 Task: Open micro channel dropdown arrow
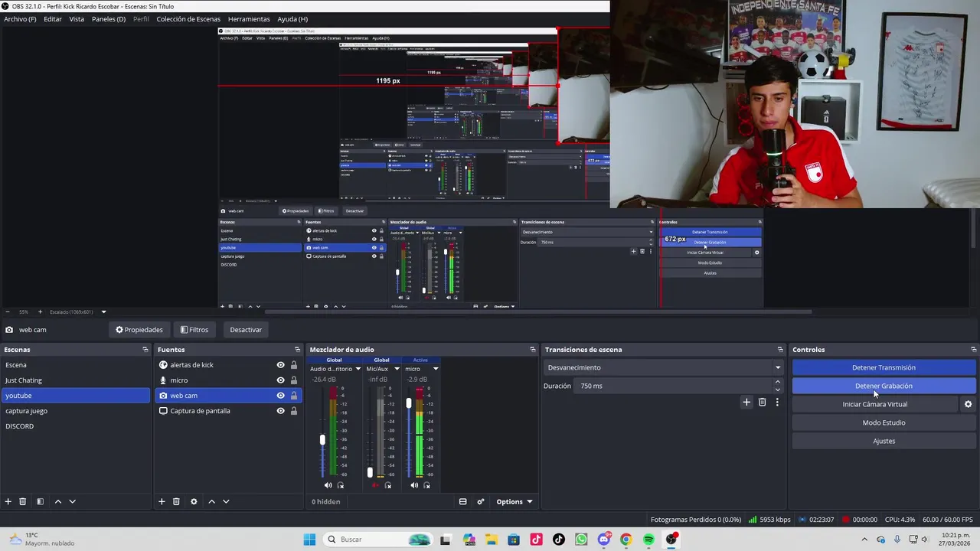click(436, 369)
